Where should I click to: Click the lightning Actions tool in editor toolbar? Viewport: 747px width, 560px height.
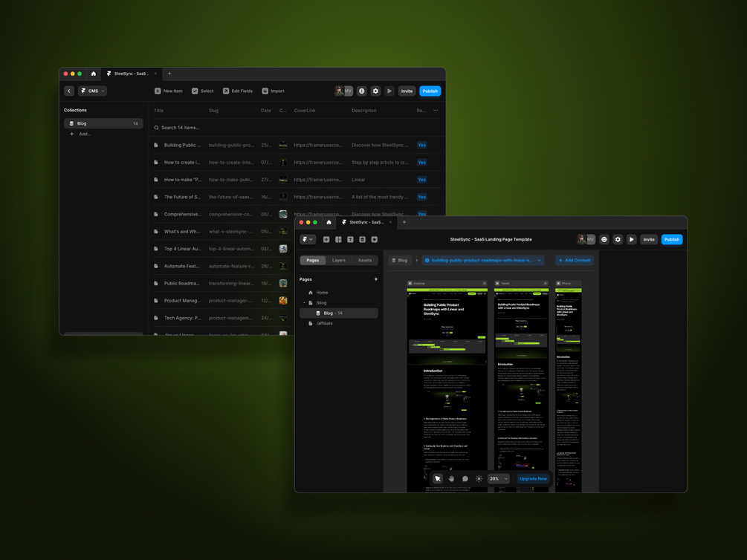point(375,240)
